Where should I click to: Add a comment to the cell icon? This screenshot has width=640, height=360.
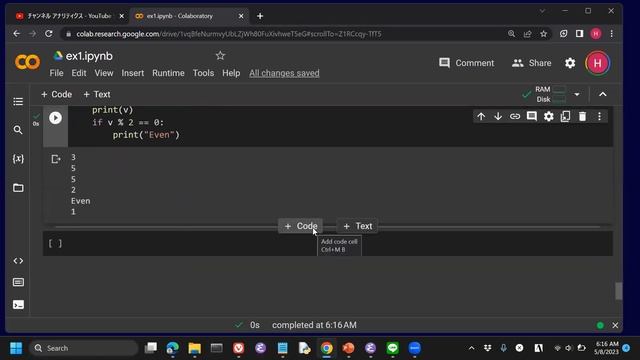click(531, 116)
